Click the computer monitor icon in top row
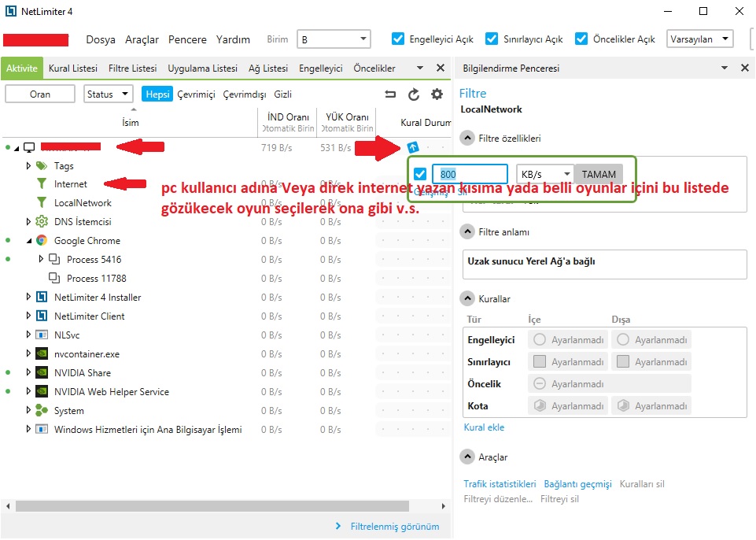 coord(29,147)
